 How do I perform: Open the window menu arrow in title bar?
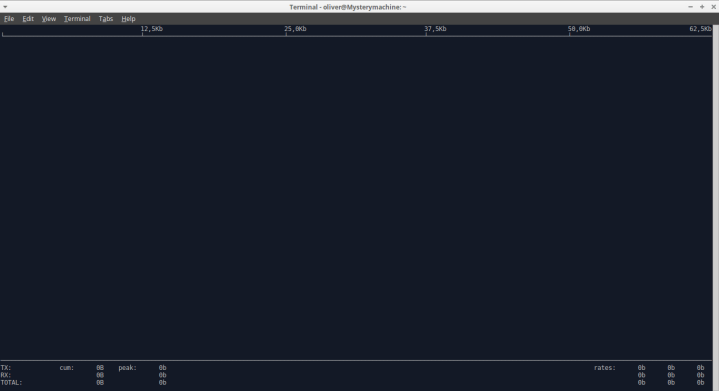tap(5, 7)
